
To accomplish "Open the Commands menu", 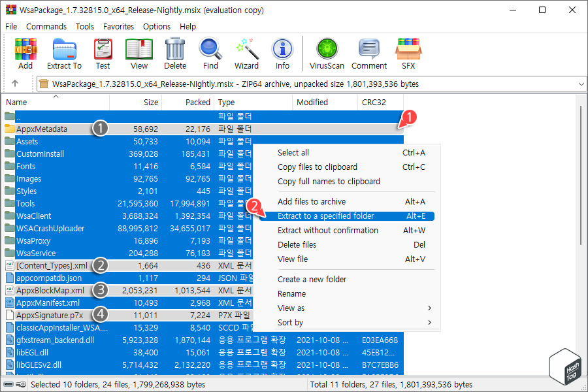I will pos(46,27).
